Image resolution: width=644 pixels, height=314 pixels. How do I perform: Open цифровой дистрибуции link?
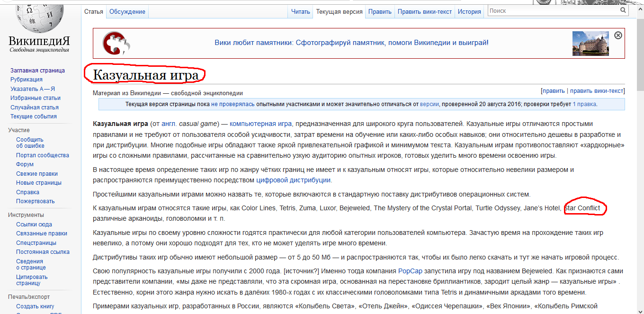pos(293,180)
